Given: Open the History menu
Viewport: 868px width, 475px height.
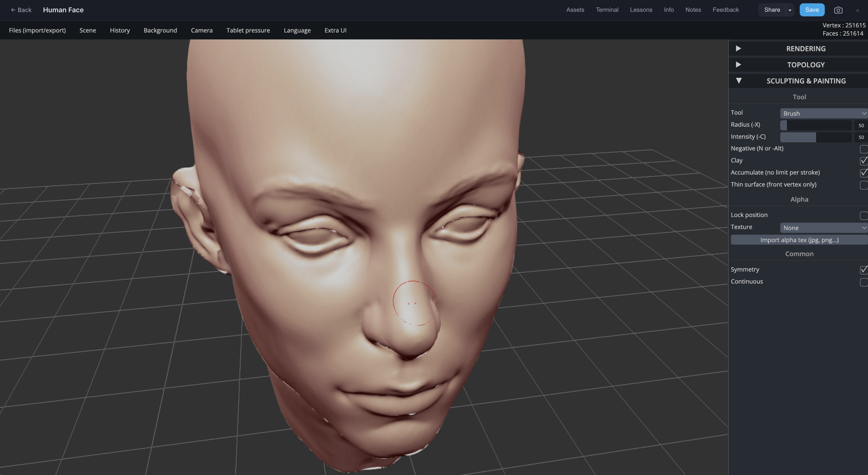Looking at the screenshot, I should pyautogui.click(x=120, y=30).
